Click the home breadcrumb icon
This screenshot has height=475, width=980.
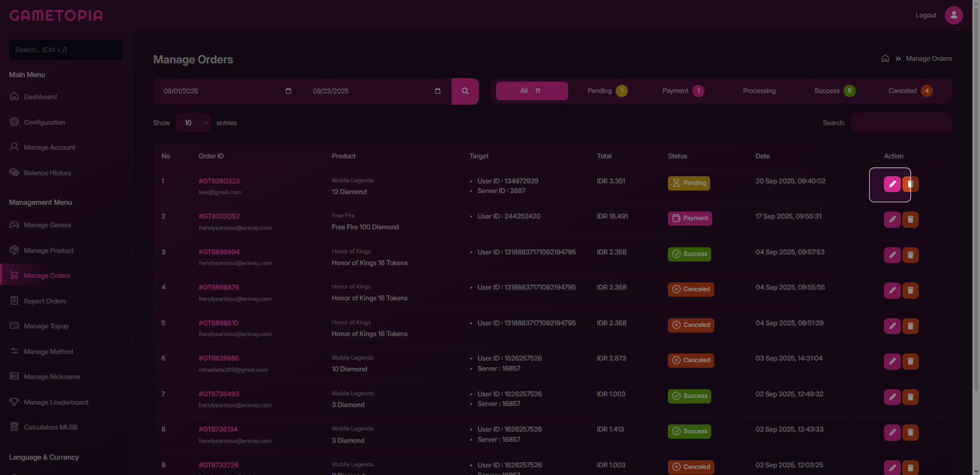pos(885,58)
